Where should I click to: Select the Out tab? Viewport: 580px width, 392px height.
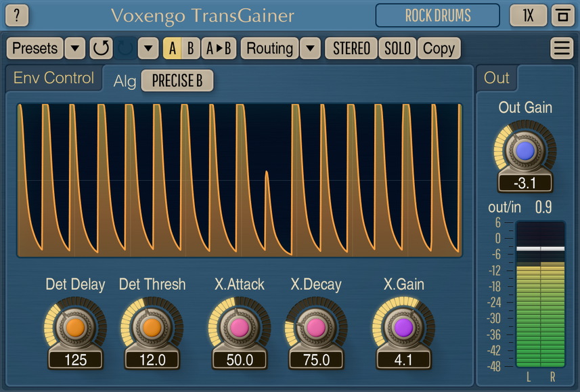pyautogui.click(x=496, y=78)
